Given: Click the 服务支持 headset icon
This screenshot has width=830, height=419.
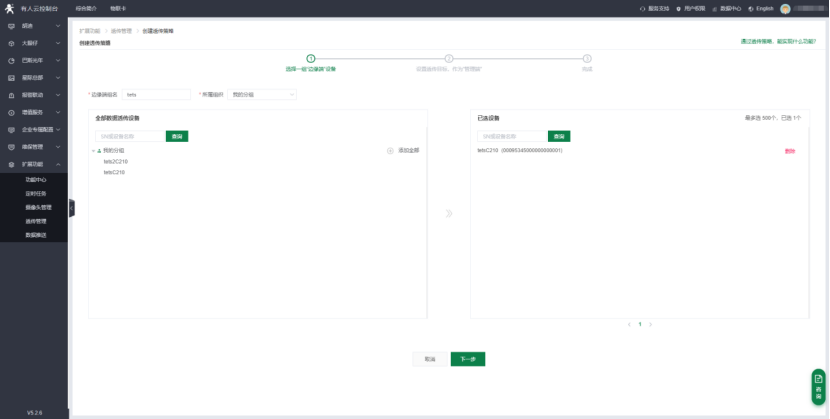Looking at the screenshot, I should 643,8.
